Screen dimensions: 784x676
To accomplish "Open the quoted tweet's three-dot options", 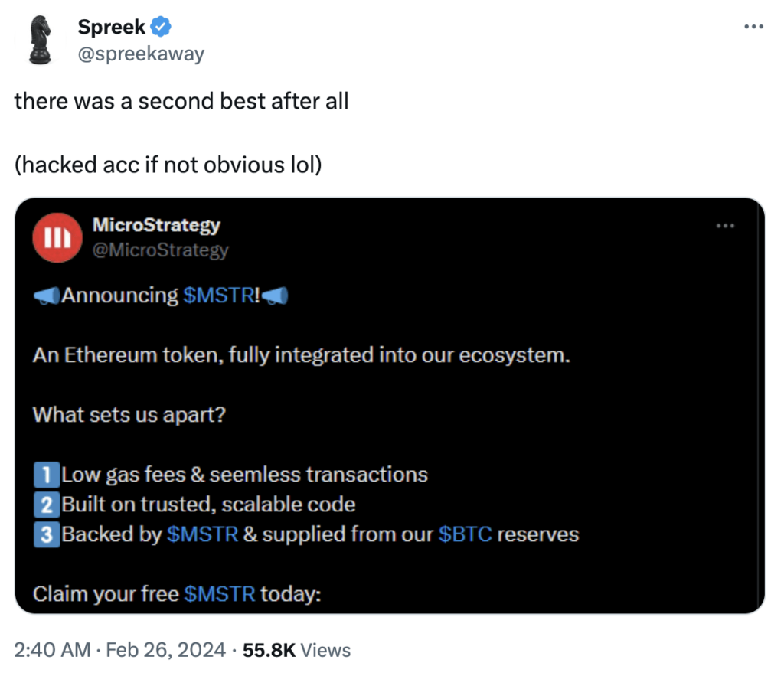I will [725, 226].
